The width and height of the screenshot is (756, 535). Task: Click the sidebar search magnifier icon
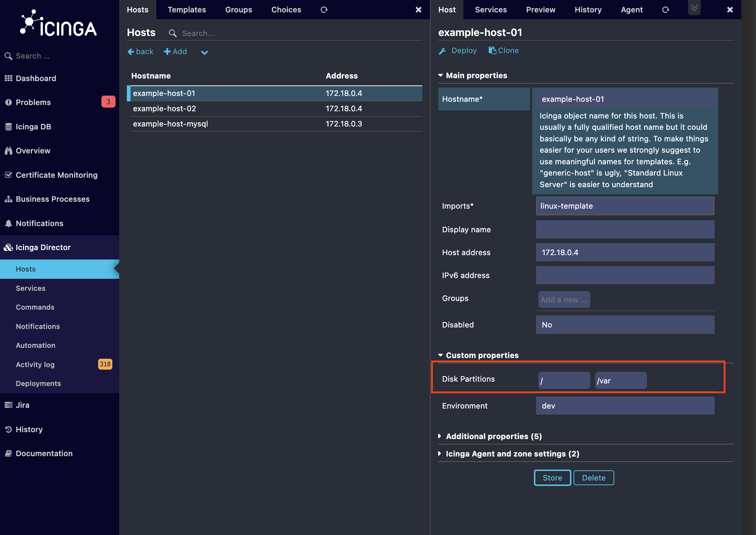coord(8,56)
